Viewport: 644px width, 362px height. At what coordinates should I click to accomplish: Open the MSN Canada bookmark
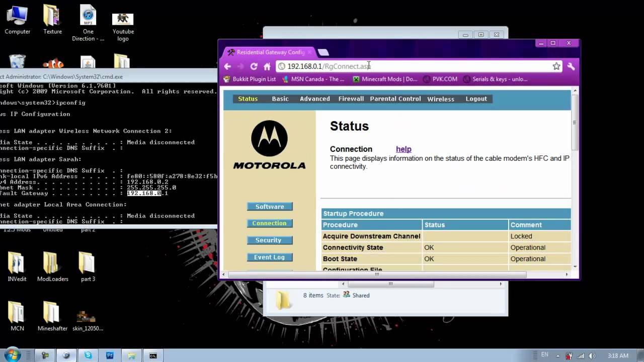(x=313, y=79)
